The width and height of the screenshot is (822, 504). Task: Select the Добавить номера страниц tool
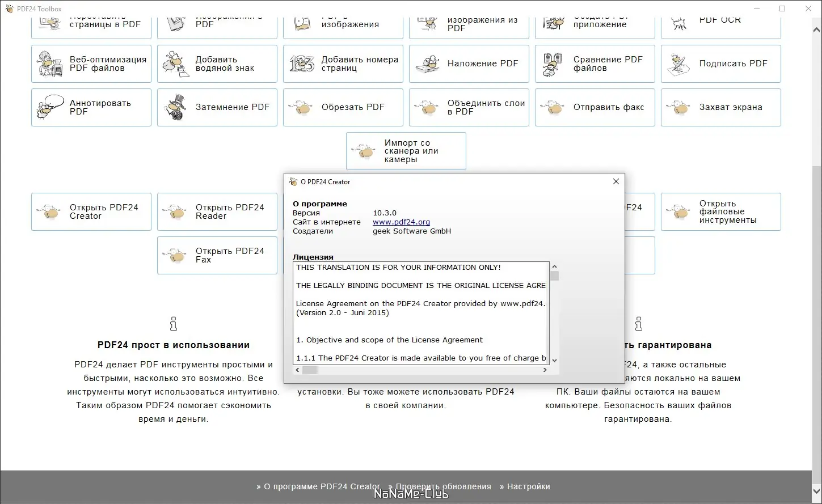click(343, 64)
